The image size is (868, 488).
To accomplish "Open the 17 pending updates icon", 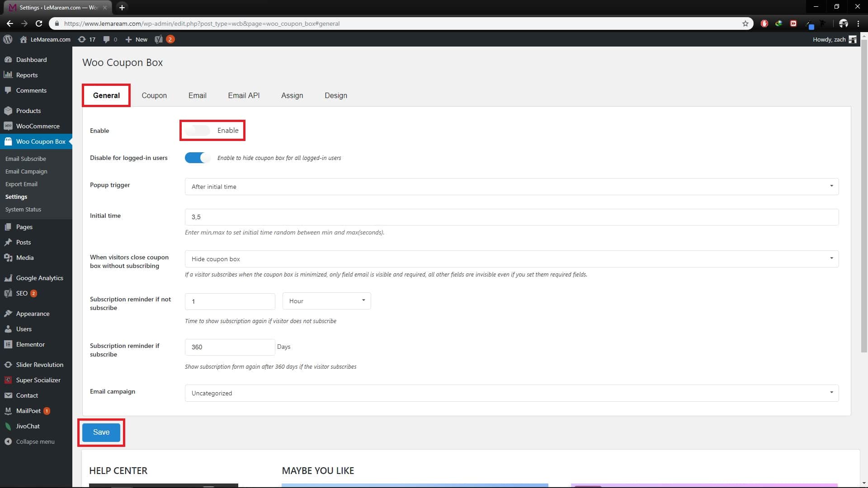I will pos(86,39).
